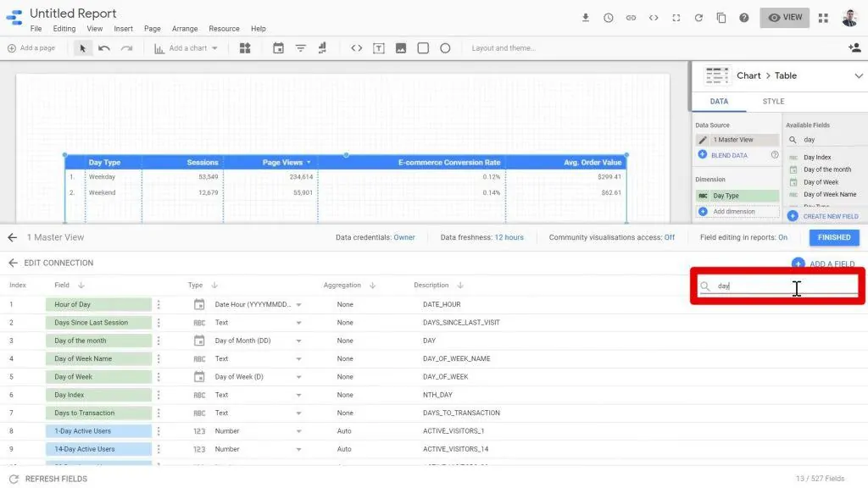Add a filter control to the report
The height and width of the screenshot is (488, 868).
pyautogui.click(x=300, y=47)
